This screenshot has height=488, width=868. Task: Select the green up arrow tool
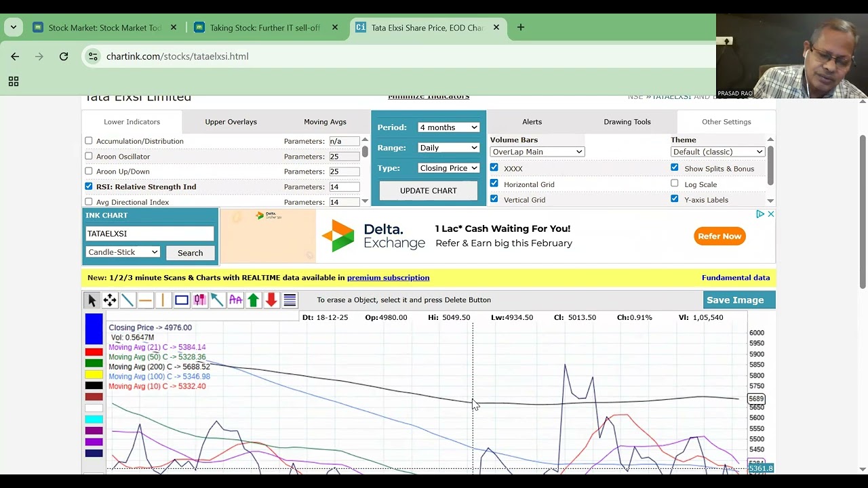(x=254, y=300)
